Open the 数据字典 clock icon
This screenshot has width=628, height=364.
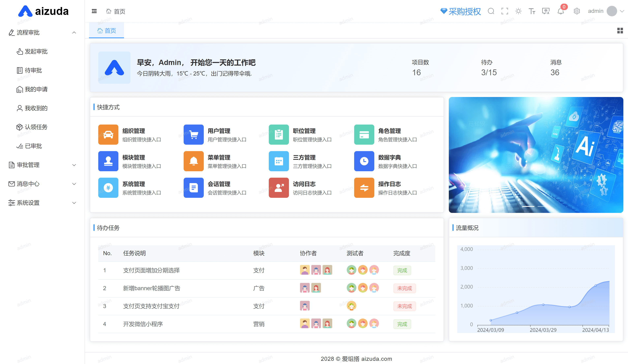(364, 161)
